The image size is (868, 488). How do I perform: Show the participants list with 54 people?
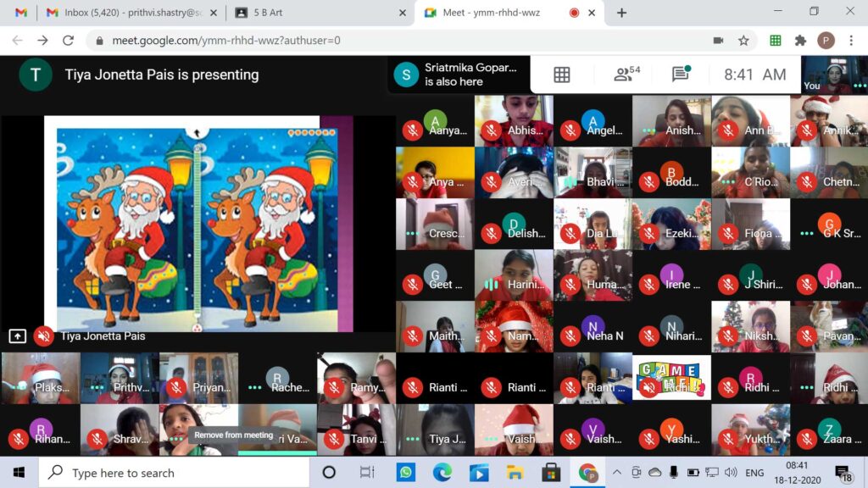(626, 74)
